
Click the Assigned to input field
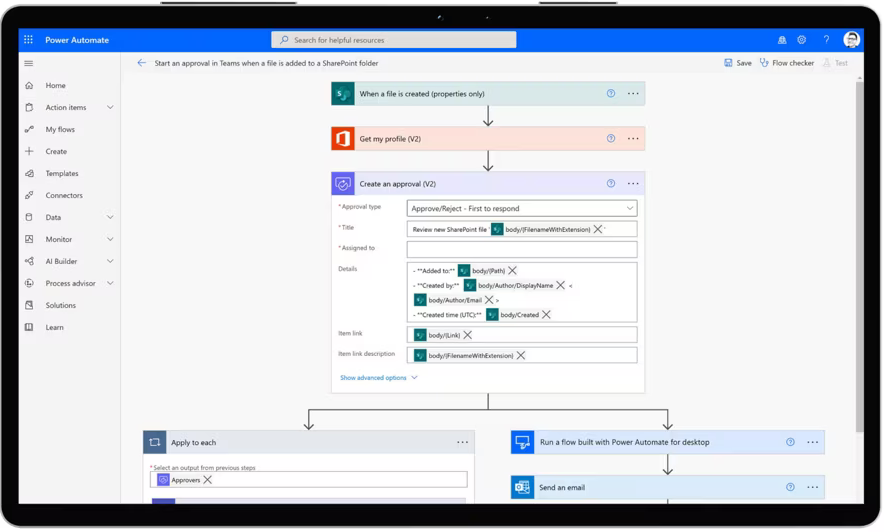[x=521, y=249]
